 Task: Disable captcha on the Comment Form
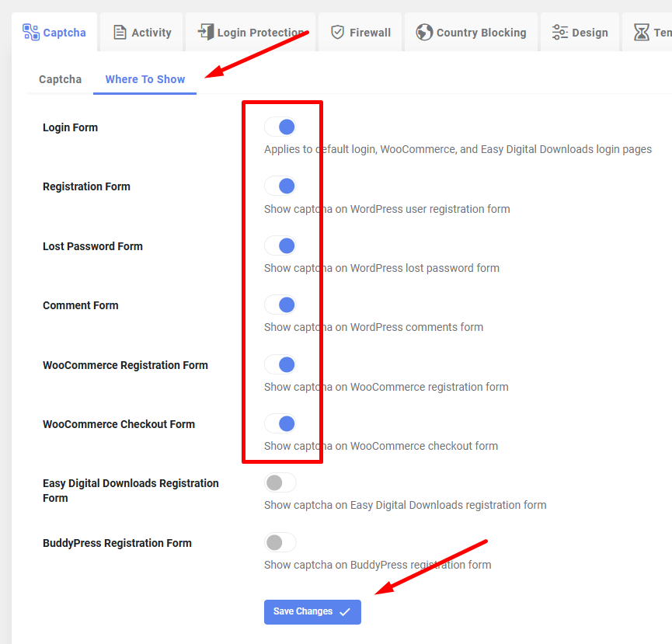280,305
